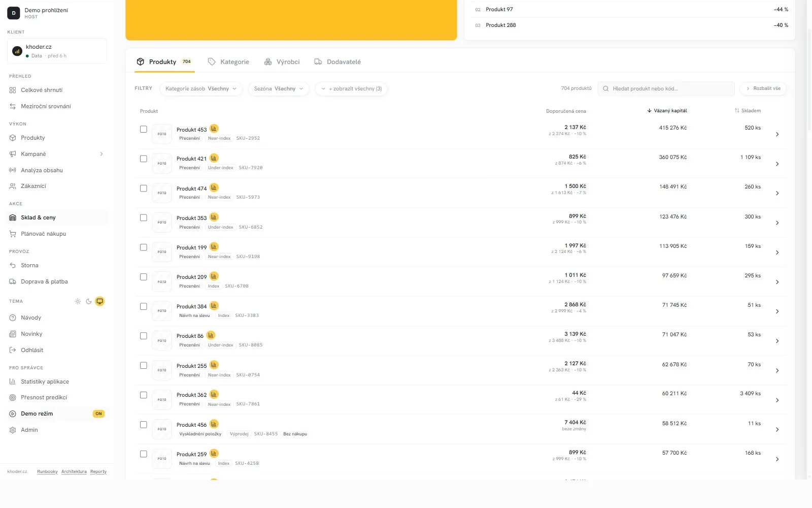
Task: Switch to Kategorie tab
Action: point(228,61)
